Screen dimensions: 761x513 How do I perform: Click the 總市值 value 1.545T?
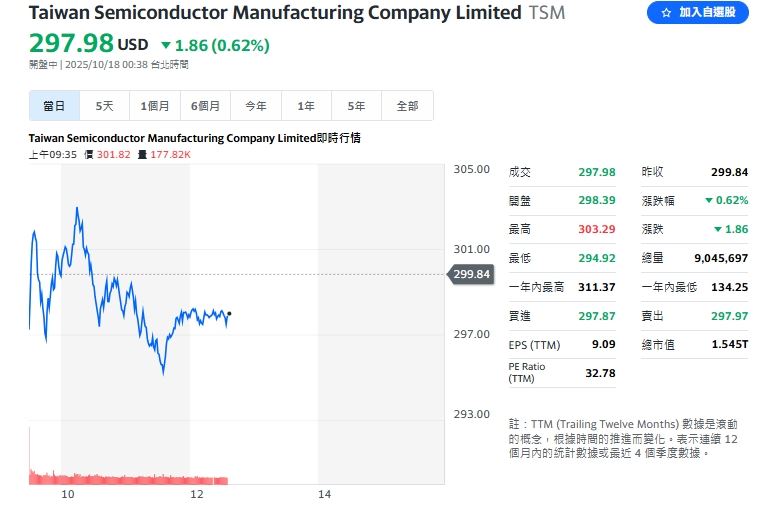click(x=730, y=345)
